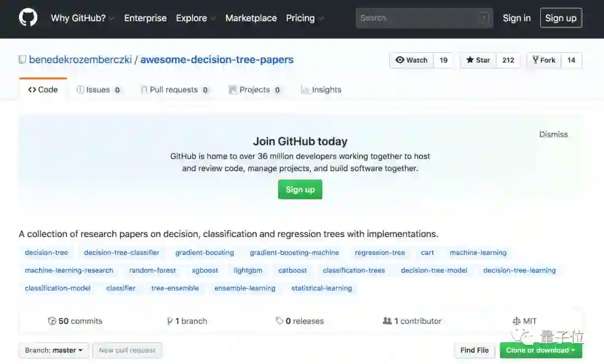
Task: Open the decision-tree-learning topic tag
Action: [519, 271]
